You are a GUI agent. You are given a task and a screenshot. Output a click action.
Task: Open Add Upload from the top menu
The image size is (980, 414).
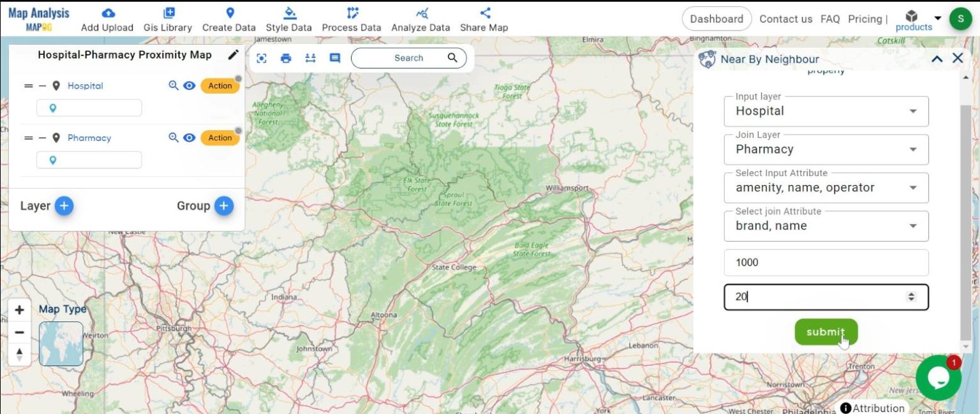tap(107, 20)
